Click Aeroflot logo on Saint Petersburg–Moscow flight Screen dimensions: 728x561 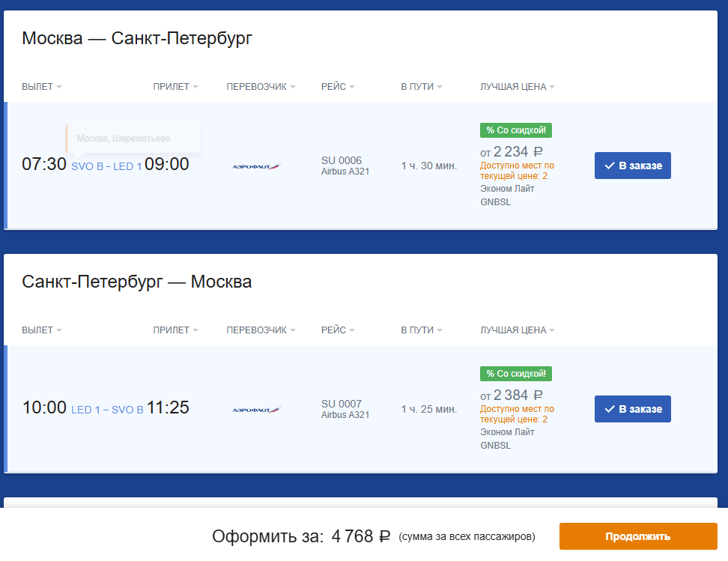[256, 410]
